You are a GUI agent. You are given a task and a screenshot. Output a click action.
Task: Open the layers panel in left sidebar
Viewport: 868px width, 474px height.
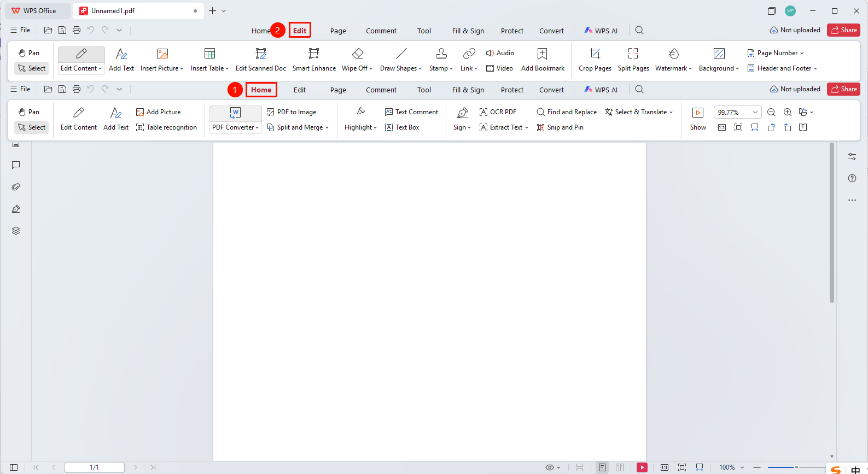(16, 231)
